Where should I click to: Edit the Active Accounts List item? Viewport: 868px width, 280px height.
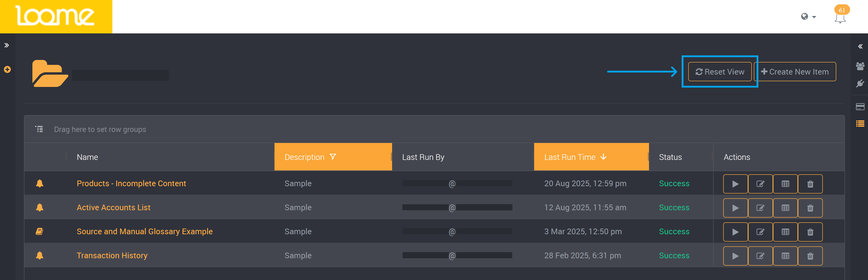point(760,208)
